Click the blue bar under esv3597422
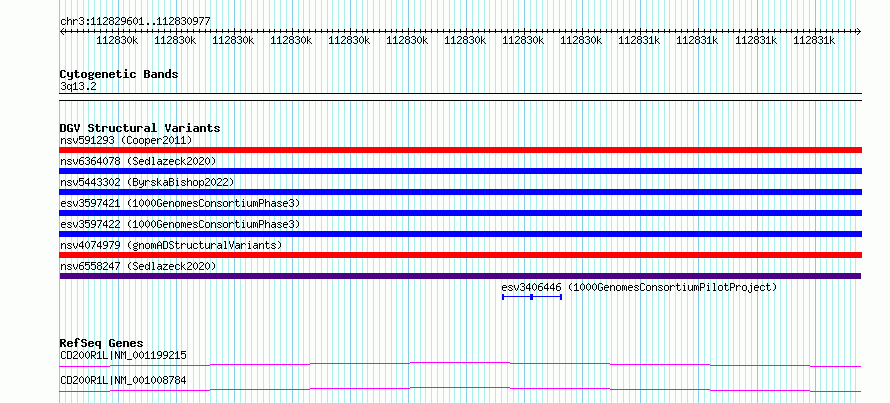Image resolution: width=890 pixels, height=403 pixels. click(460, 234)
